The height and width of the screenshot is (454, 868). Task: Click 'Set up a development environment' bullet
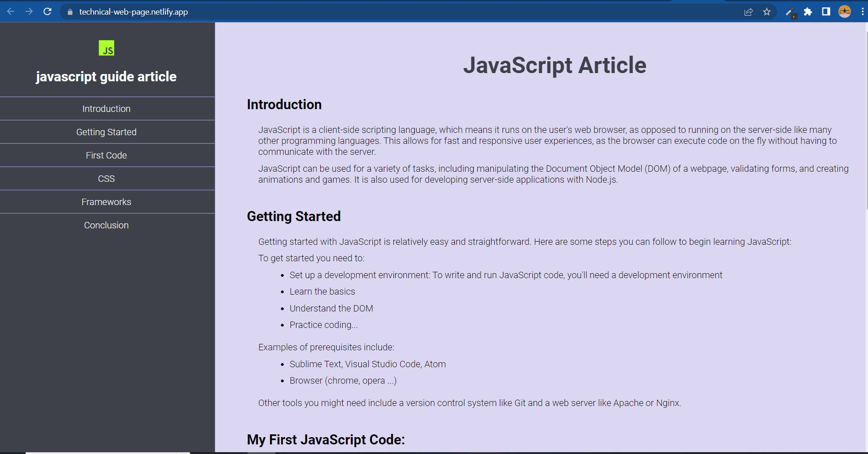506,275
